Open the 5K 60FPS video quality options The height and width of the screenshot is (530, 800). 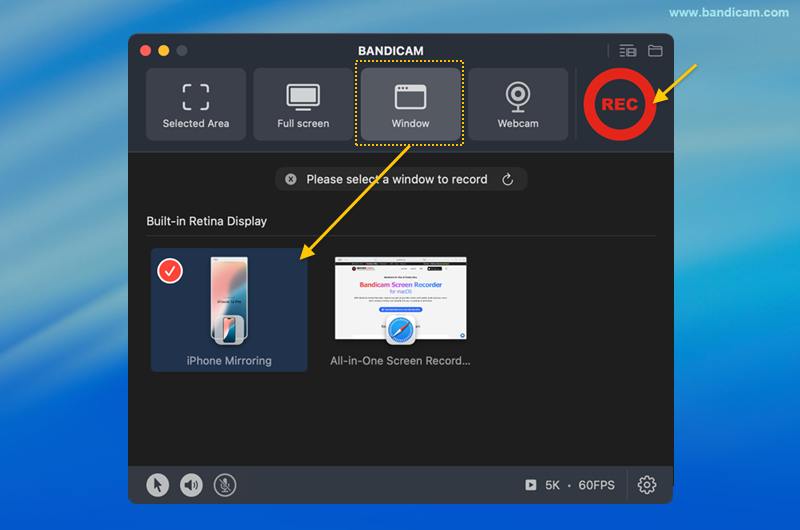point(580,485)
